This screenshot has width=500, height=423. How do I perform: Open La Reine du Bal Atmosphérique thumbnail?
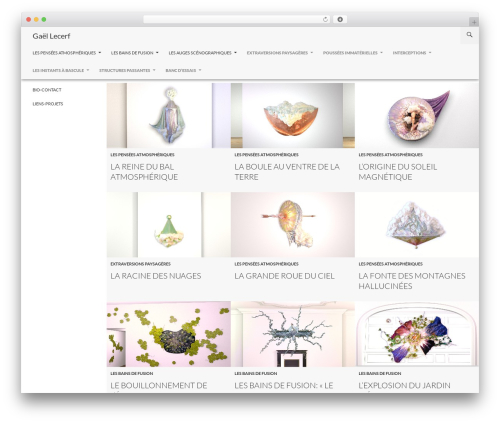169,115
